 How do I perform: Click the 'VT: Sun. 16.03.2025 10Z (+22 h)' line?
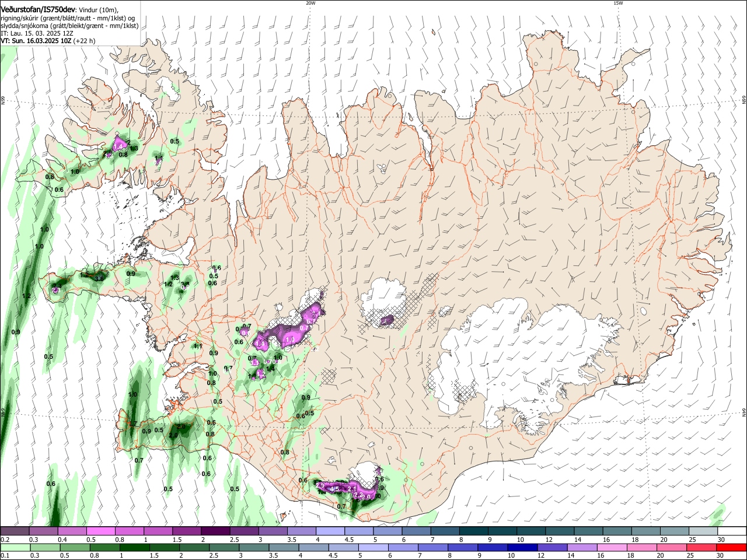tap(48, 41)
